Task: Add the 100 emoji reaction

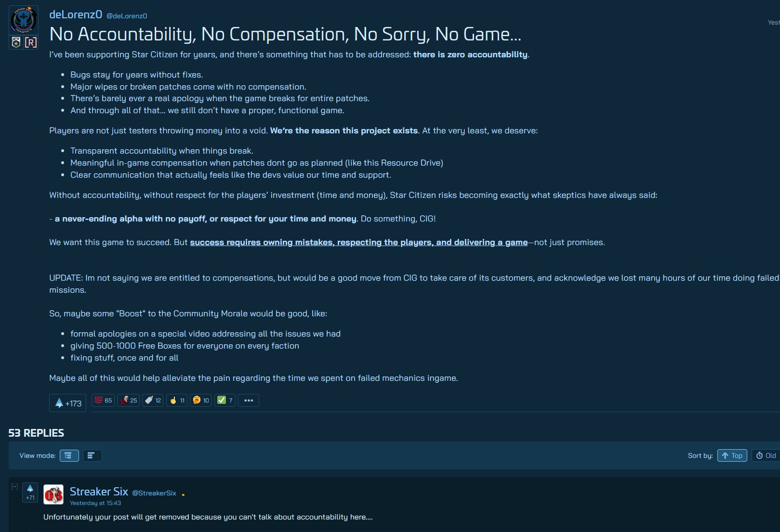Action: tap(103, 400)
